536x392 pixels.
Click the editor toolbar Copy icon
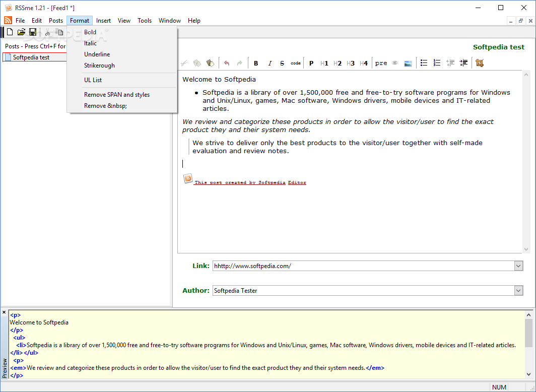pos(197,63)
